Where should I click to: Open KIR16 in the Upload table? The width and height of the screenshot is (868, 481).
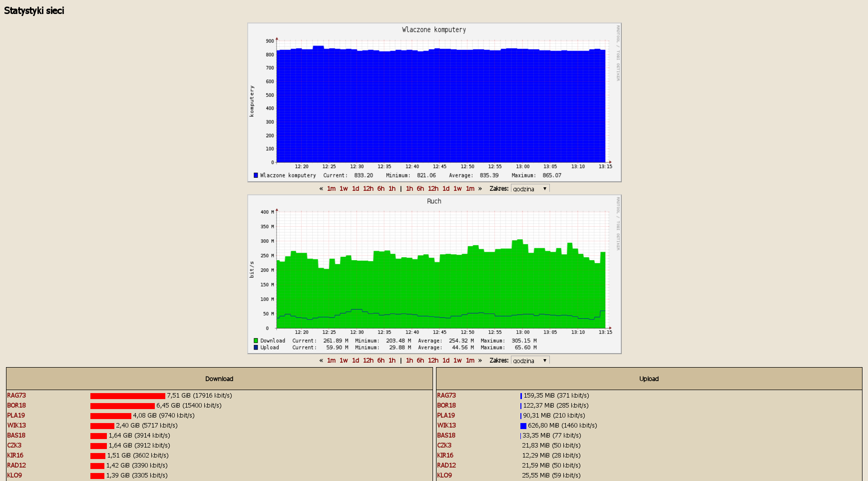point(445,456)
